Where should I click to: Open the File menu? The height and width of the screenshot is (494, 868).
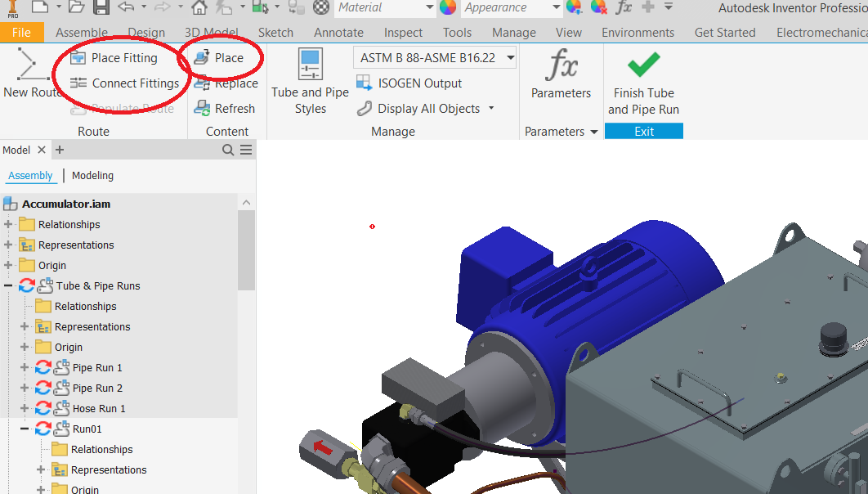tap(21, 33)
